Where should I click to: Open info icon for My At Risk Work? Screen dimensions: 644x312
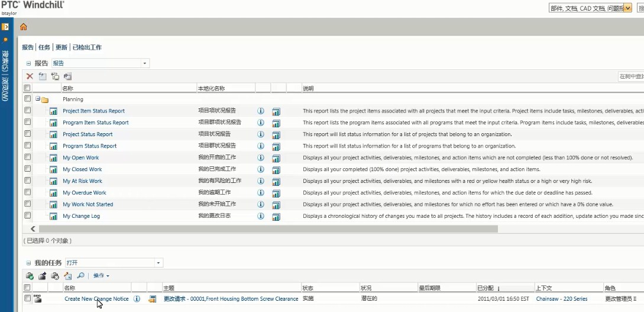point(260,181)
